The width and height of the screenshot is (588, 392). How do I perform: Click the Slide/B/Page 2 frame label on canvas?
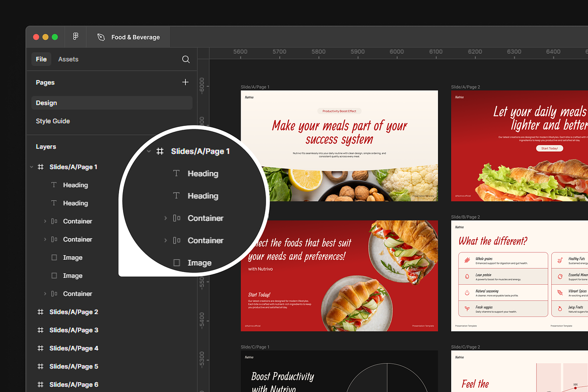pos(465,217)
